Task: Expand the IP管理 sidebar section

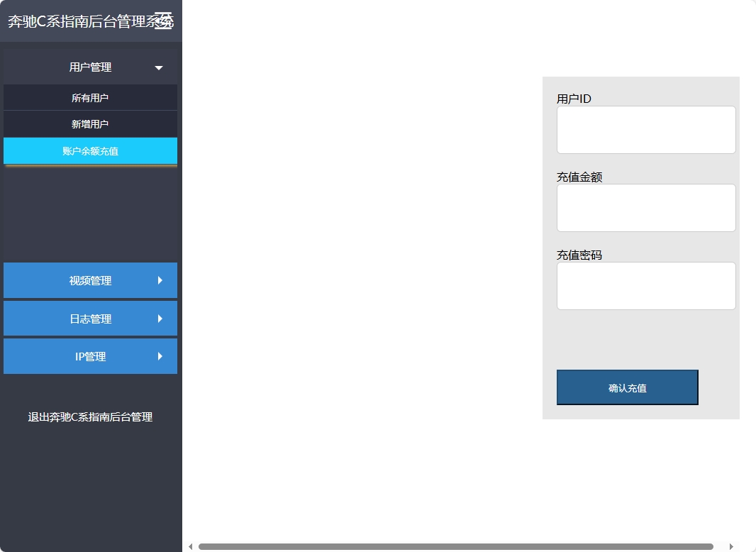Action: [x=90, y=356]
